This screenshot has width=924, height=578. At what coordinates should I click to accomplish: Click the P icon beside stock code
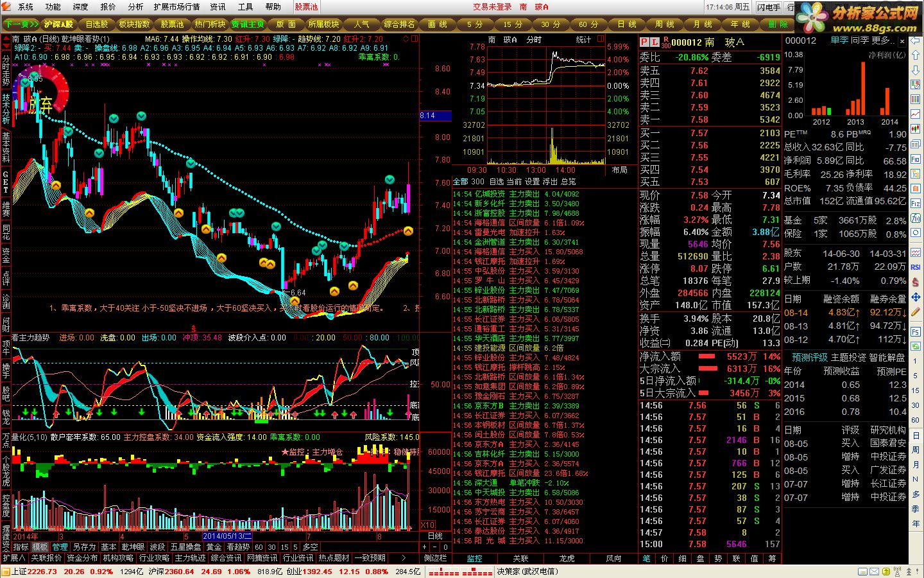pos(644,42)
